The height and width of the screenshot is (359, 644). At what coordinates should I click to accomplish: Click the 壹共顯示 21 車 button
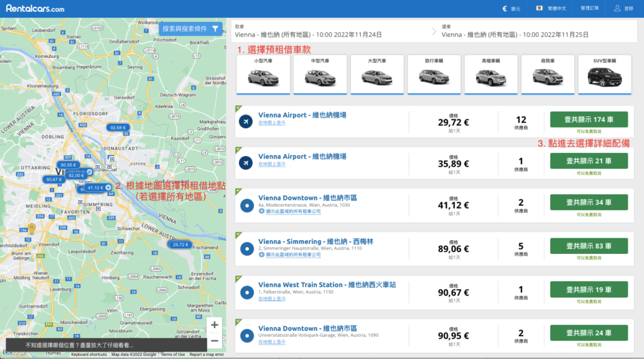click(589, 161)
